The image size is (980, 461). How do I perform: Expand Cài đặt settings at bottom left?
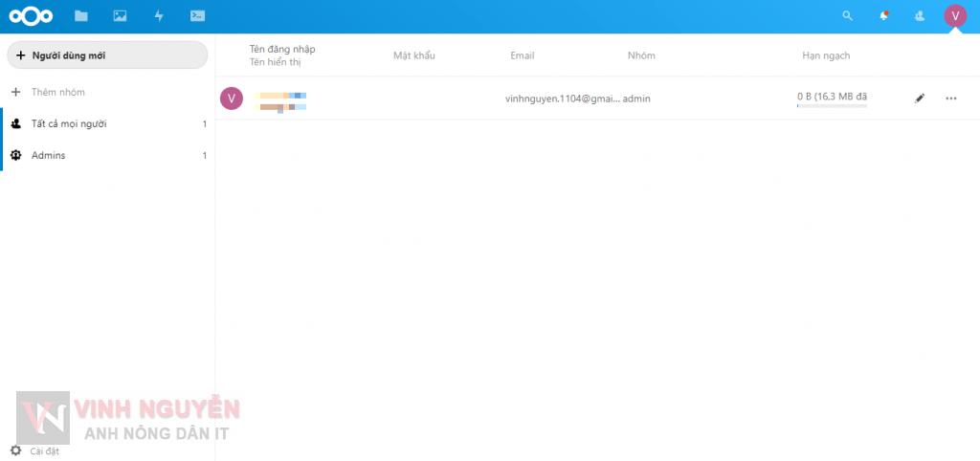[x=36, y=450]
